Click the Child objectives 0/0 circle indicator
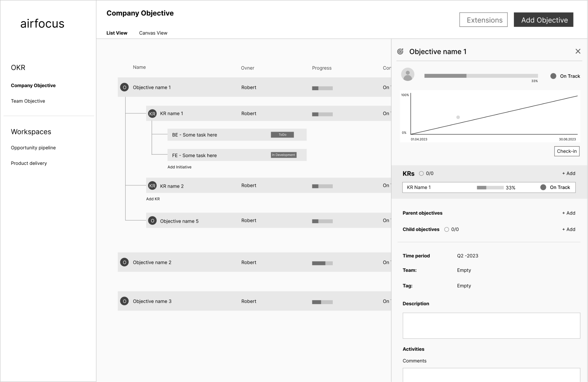This screenshot has height=382, width=588. tap(446, 229)
